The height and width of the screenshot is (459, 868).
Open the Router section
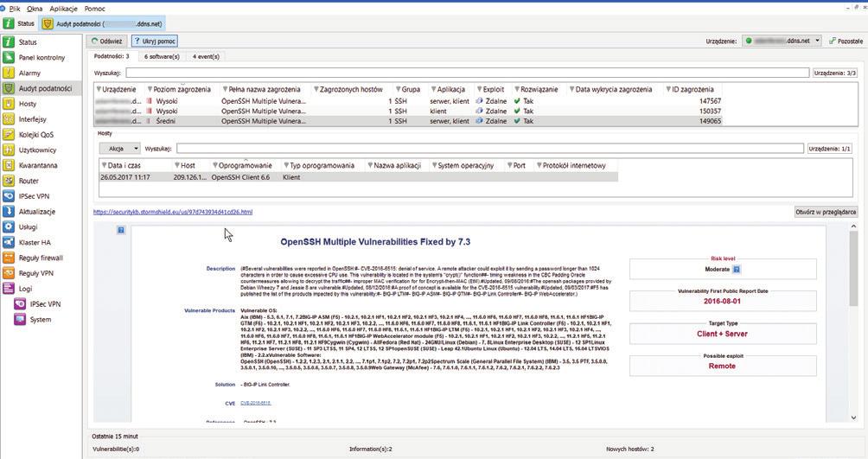click(29, 181)
